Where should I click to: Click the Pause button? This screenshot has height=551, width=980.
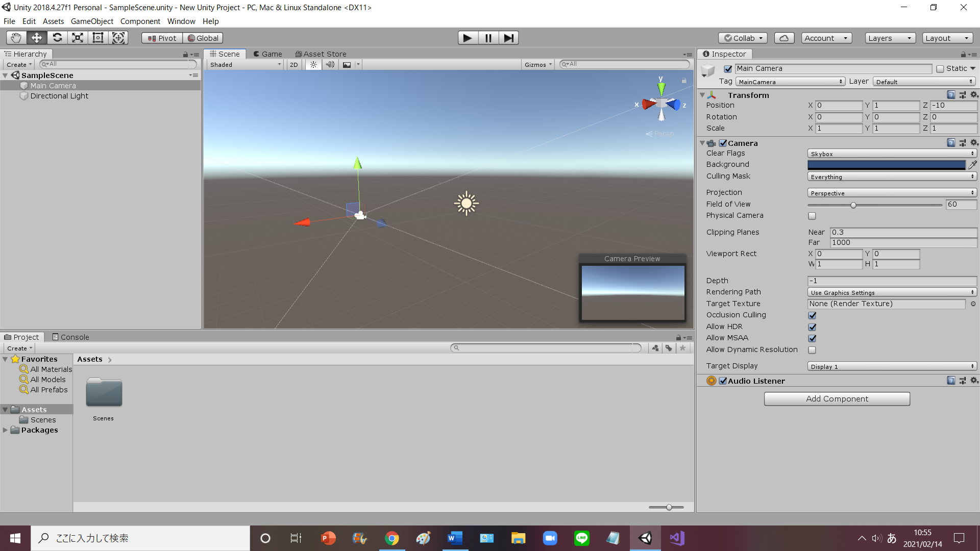[x=488, y=38]
